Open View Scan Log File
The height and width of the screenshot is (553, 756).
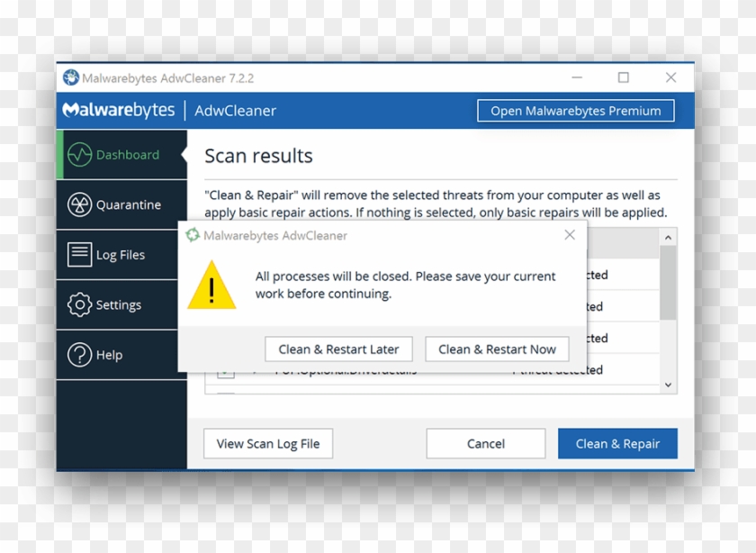pos(268,443)
